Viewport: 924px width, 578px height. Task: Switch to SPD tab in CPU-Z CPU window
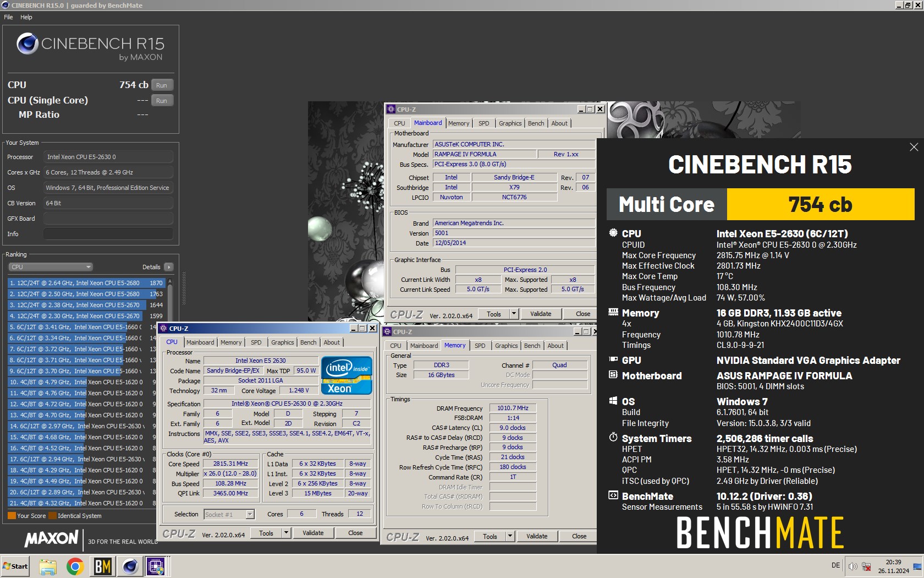tap(256, 342)
